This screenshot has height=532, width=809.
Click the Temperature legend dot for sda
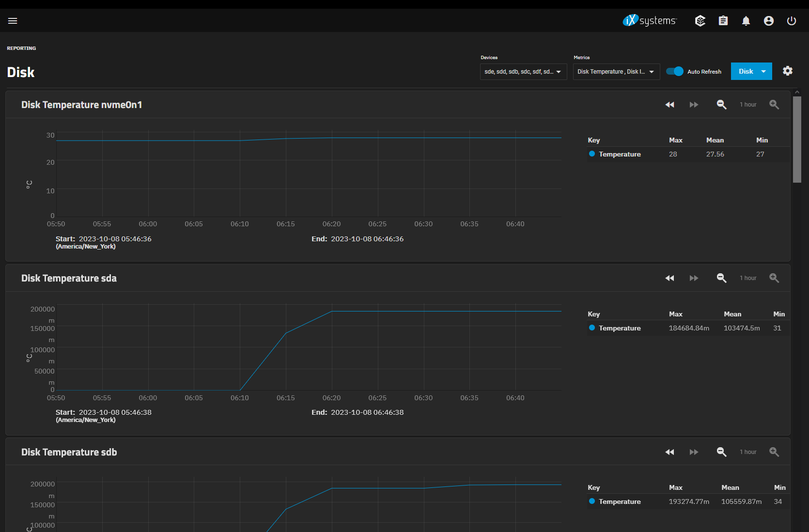[592, 328]
